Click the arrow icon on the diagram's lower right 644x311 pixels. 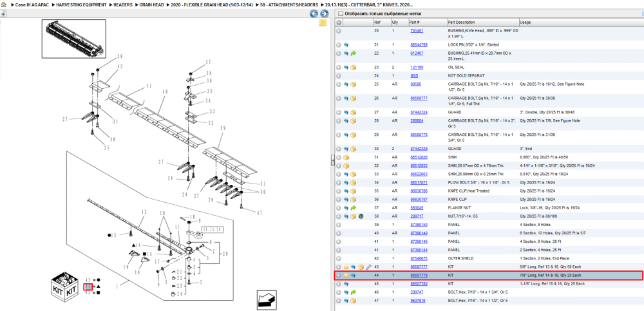(x=267, y=299)
